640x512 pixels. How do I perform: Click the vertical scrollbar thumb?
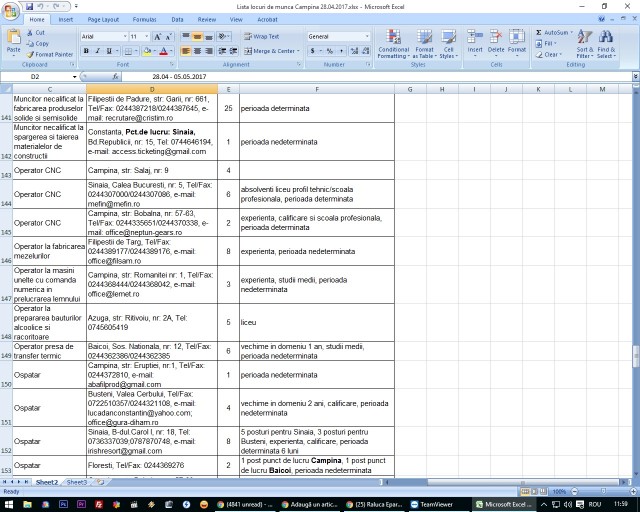(636, 356)
